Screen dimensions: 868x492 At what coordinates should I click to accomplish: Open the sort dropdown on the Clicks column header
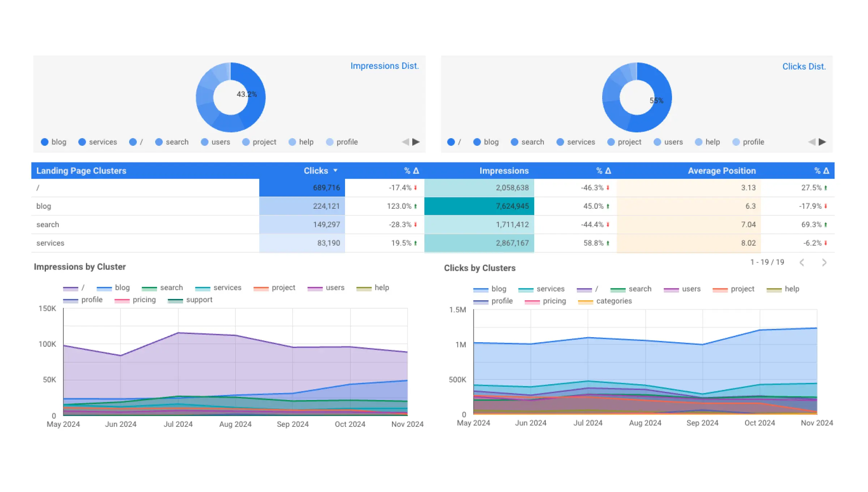tap(335, 170)
